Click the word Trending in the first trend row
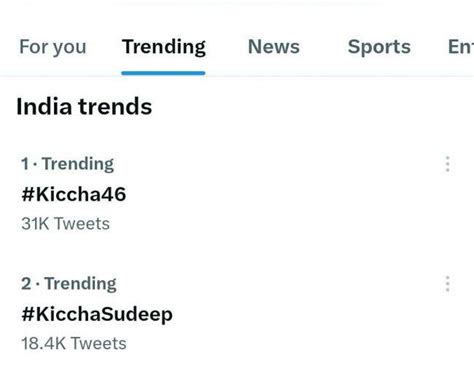 (78, 164)
